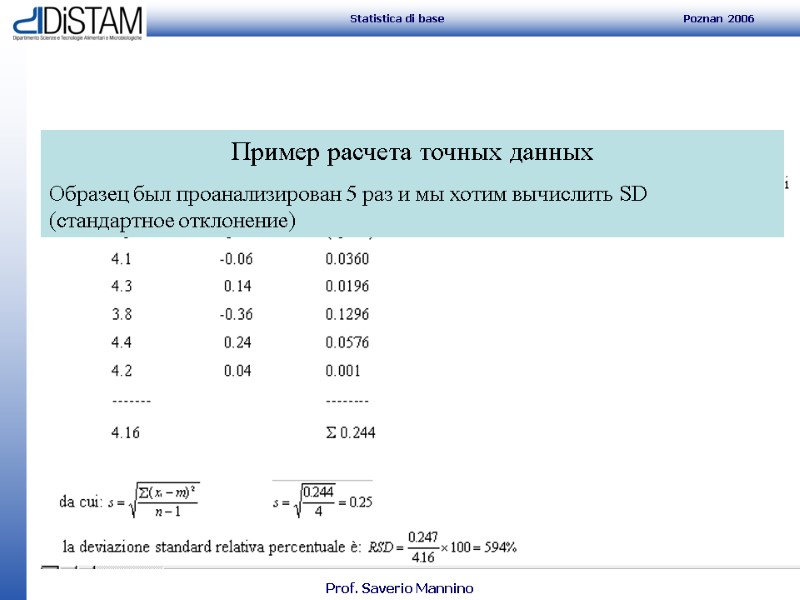Click the formula resulting in 0.25

(322, 501)
